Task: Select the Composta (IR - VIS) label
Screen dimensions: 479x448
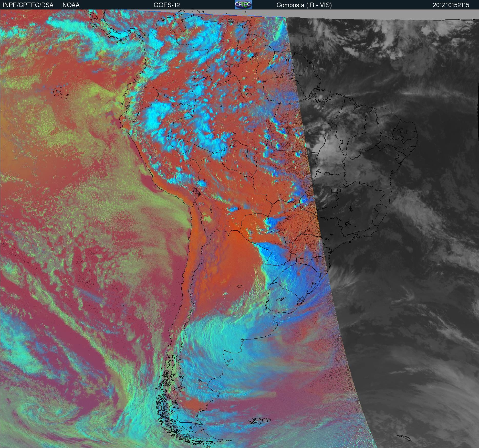Action: coord(304,5)
